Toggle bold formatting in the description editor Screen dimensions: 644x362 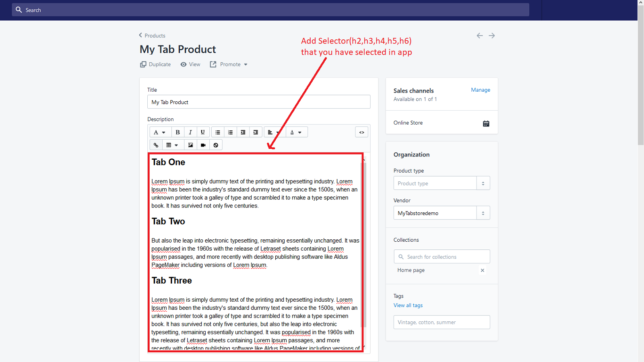[177, 132]
